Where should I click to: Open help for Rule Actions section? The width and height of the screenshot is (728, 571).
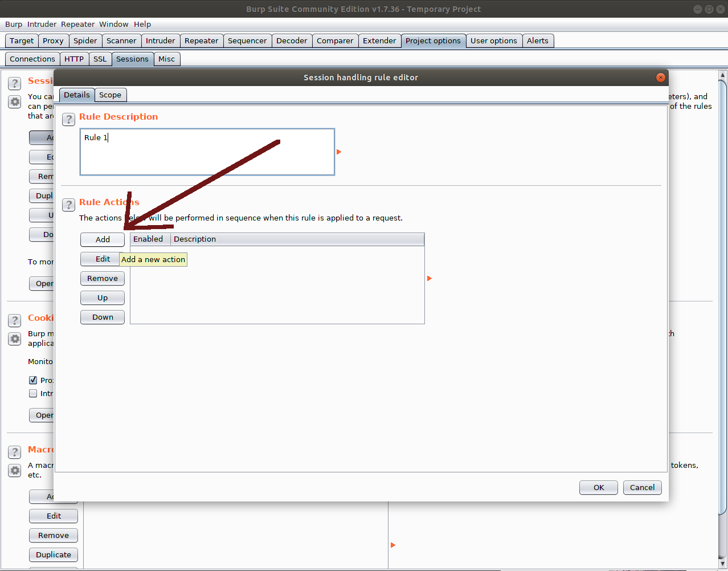(68, 205)
